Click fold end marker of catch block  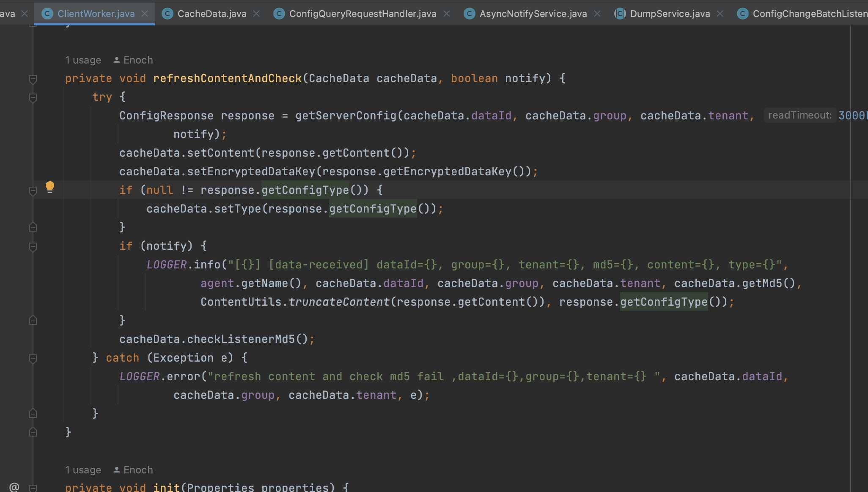click(x=33, y=413)
